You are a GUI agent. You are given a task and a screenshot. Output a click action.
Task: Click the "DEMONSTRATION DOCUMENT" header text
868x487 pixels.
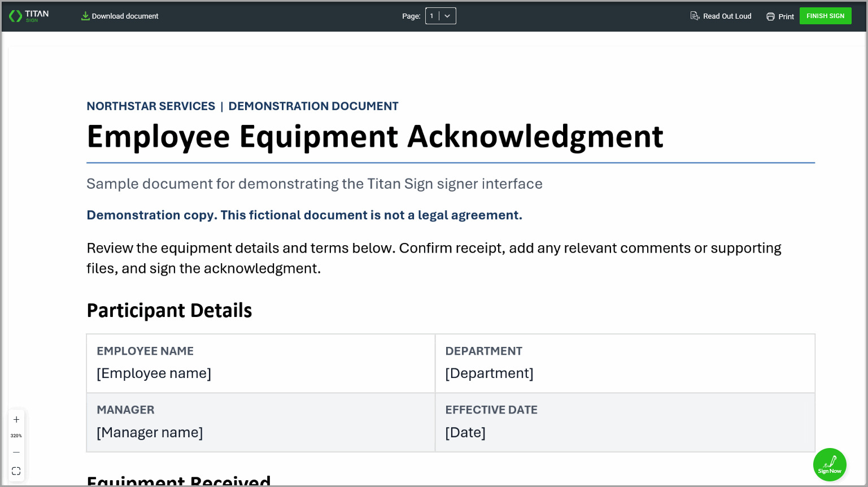(x=313, y=106)
